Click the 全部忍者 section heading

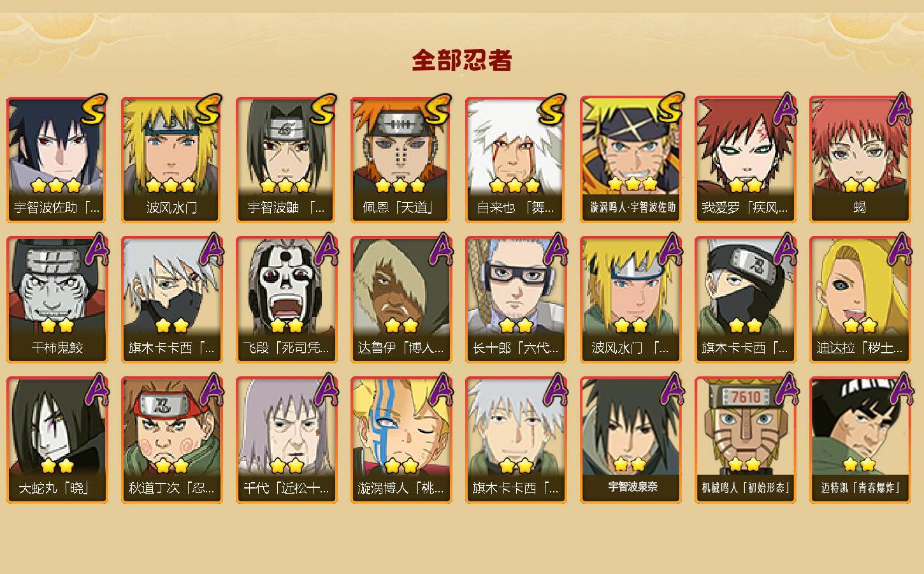[462, 61]
